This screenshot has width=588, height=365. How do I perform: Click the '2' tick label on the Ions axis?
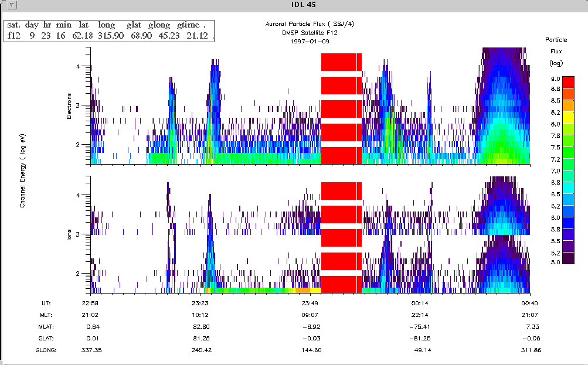tap(78, 274)
